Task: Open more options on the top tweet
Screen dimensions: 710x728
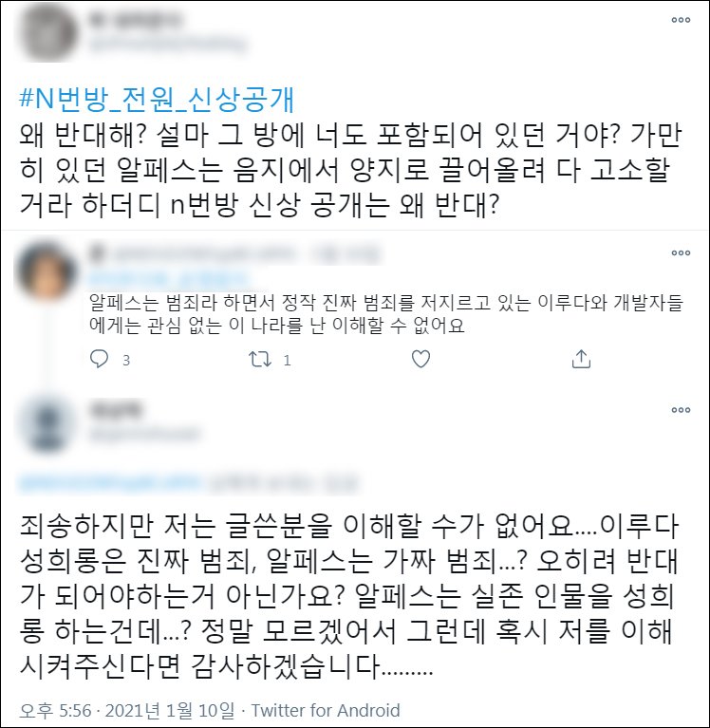Action: pos(681,20)
